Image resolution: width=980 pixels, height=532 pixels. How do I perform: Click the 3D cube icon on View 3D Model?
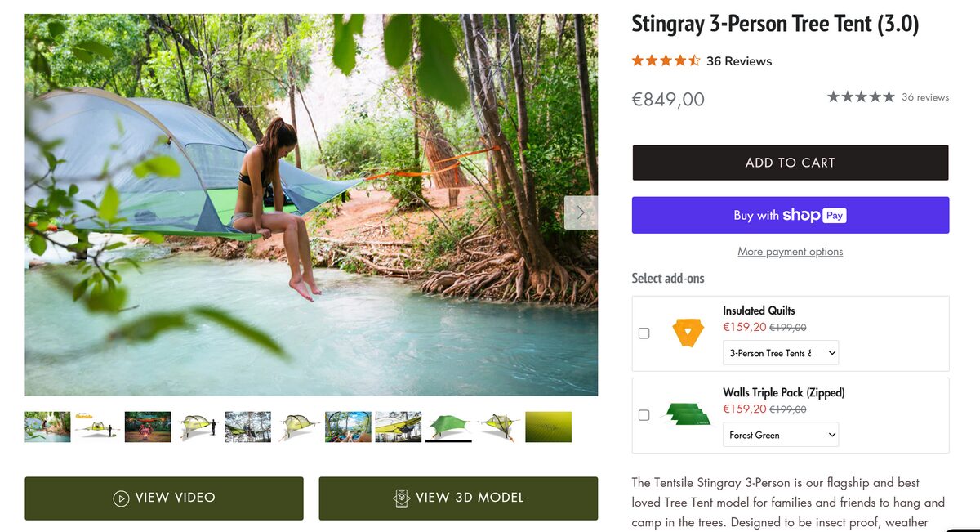(402, 498)
